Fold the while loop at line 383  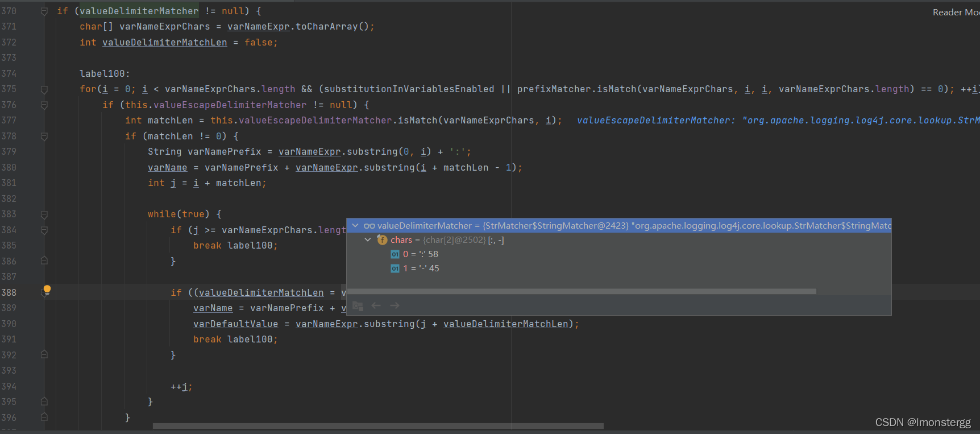click(44, 214)
